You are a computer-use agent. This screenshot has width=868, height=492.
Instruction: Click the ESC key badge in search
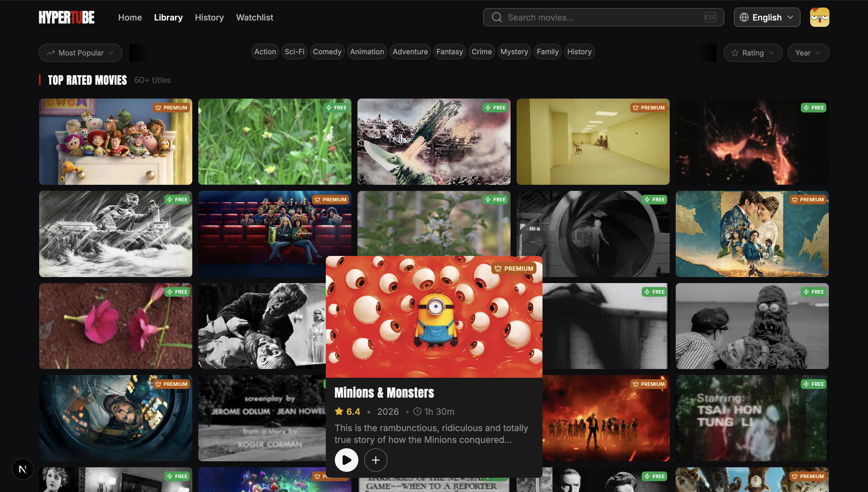coord(710,17)
